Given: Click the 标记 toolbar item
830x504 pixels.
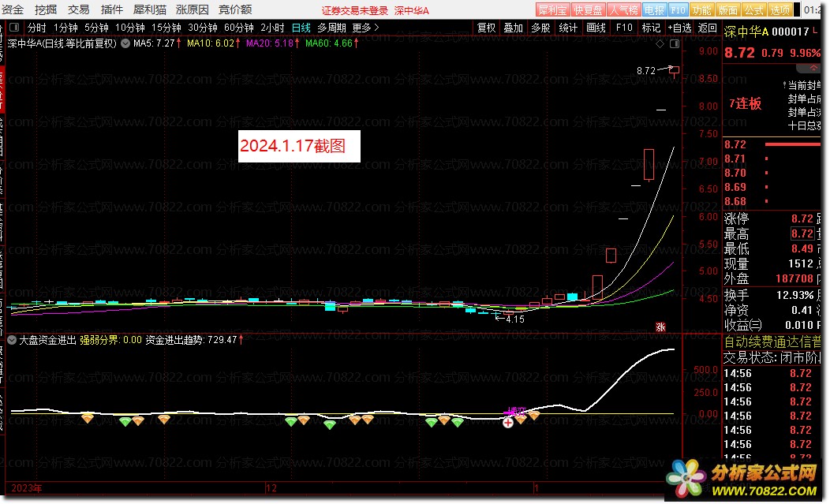Looking at the screenshot, I should [x=651, y=28].
